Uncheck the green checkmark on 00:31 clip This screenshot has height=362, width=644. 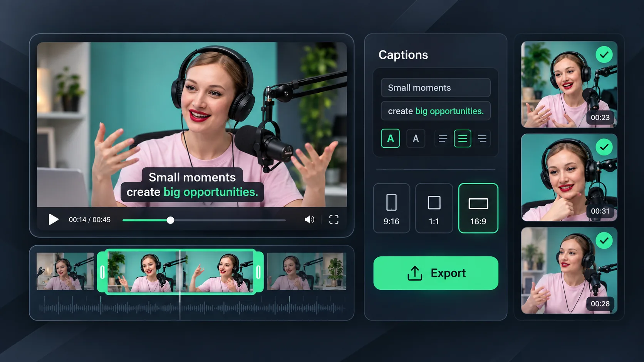click(604, 147)
